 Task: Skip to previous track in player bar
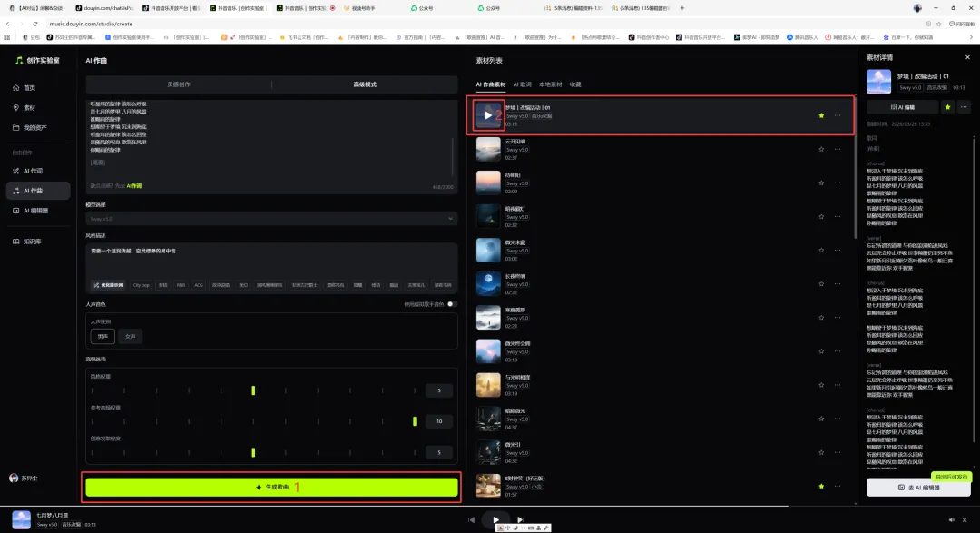[x=471, y=519]
